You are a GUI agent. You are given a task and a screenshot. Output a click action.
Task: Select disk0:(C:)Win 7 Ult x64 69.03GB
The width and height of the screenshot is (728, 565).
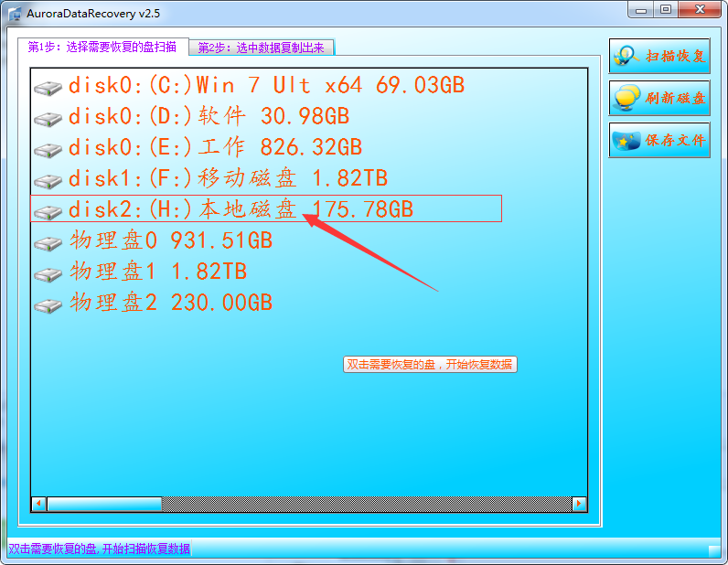pyautogui.click(x=266, y=85)
